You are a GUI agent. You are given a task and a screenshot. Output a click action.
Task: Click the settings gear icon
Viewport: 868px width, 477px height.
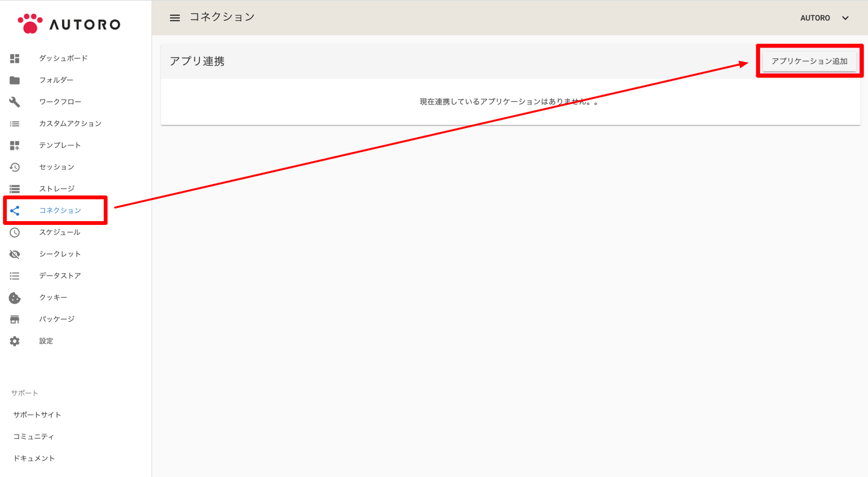15,341
